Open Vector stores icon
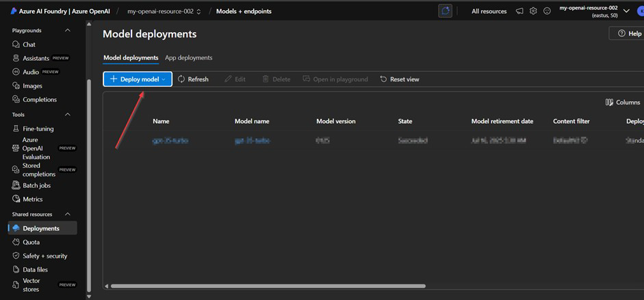644x300 pixels. (16, 285)
